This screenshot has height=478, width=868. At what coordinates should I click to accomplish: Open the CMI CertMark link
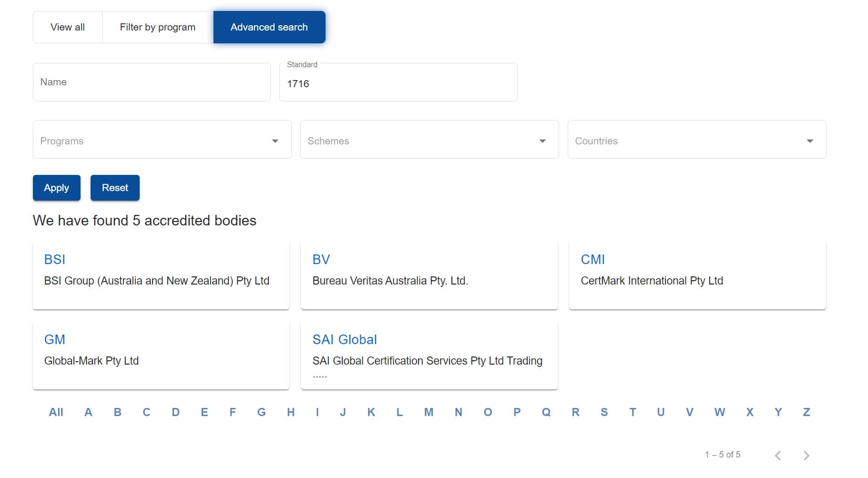point(593,259)
